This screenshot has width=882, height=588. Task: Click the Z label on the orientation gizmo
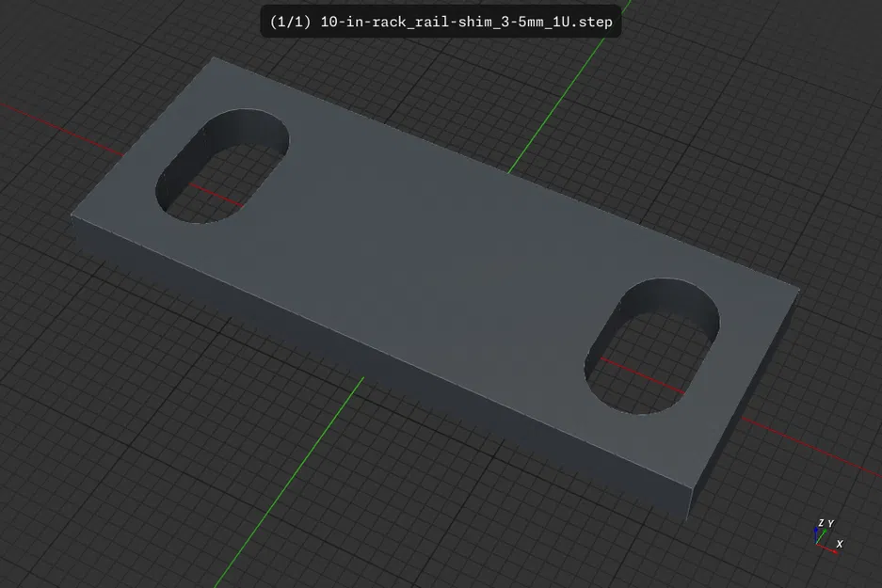pyautogui.click(x=821, y=523)
